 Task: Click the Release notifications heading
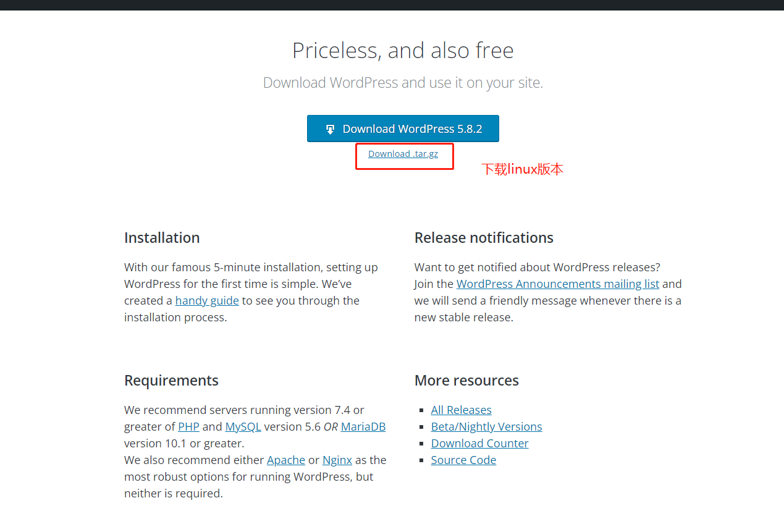click(484, 238)
